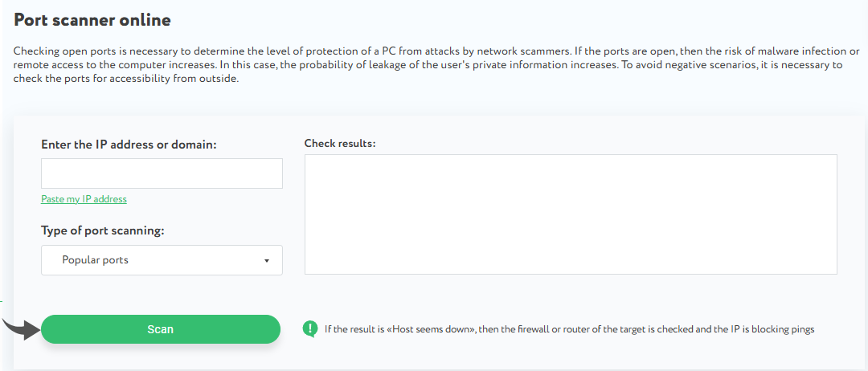Image resolution: width=868 pixels, height=371 pixels.
Task: Click the firewall hint text beside Scan
Action: pos(569,329)
